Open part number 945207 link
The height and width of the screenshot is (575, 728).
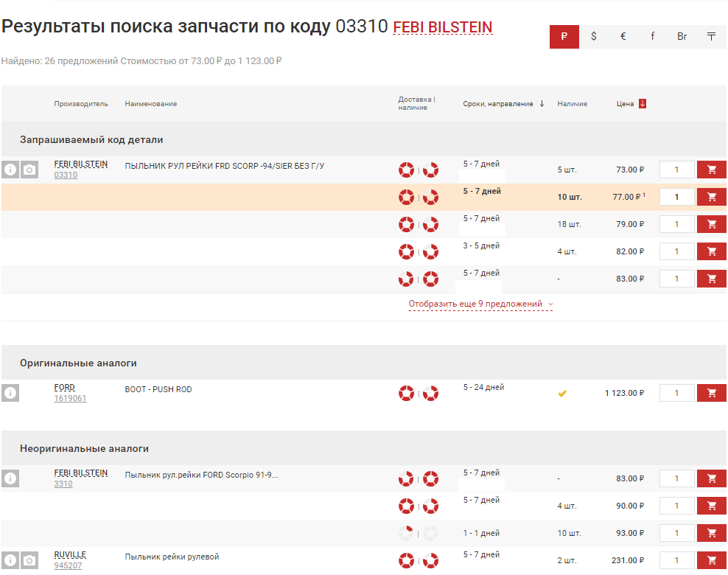pyautogui.click(x=68, y=565)
